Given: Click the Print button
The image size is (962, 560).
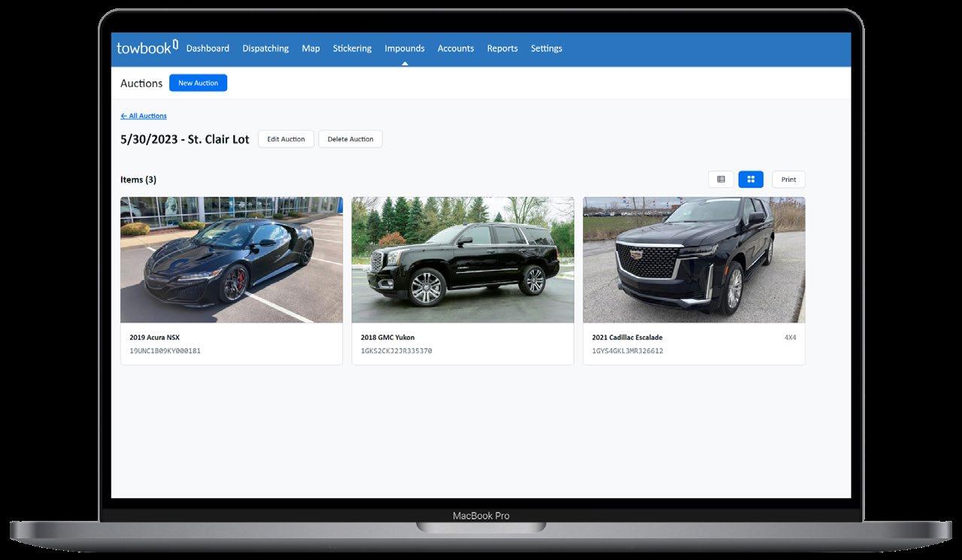Looking at the screenshot, I should tap(788, 180).
